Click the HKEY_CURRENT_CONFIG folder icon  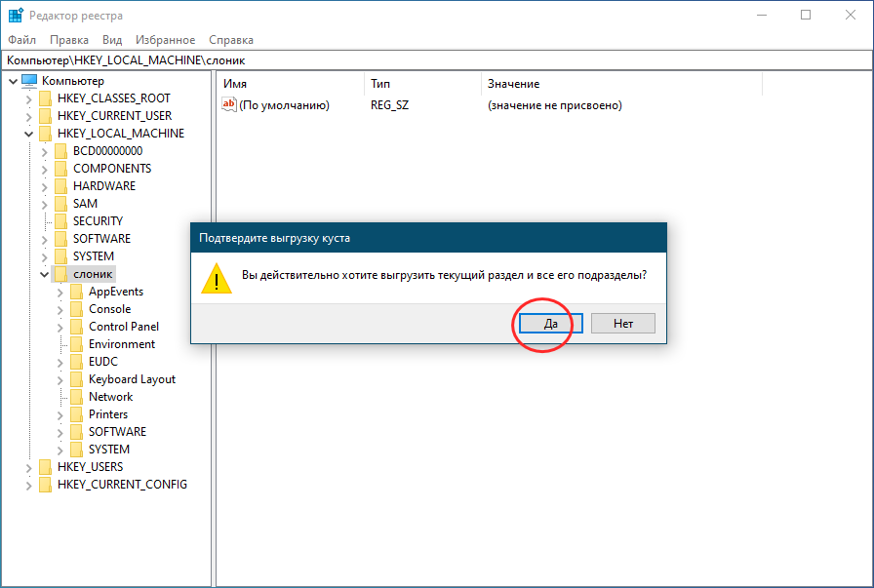[46, 485]
